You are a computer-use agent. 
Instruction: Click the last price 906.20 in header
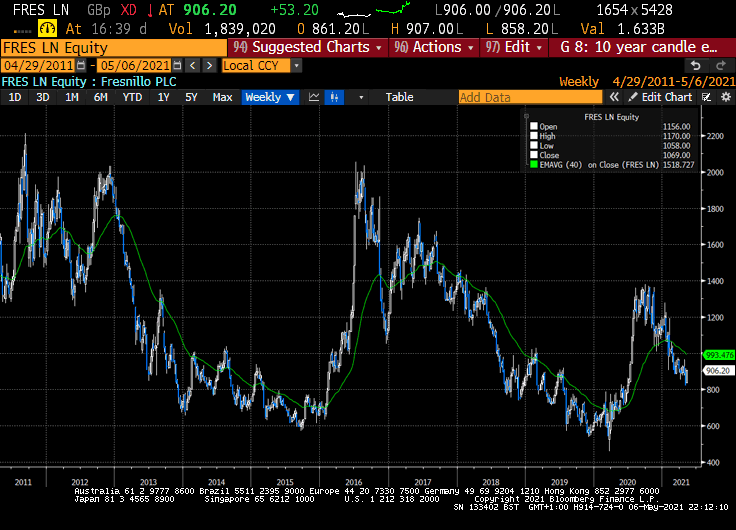[209, 10]
